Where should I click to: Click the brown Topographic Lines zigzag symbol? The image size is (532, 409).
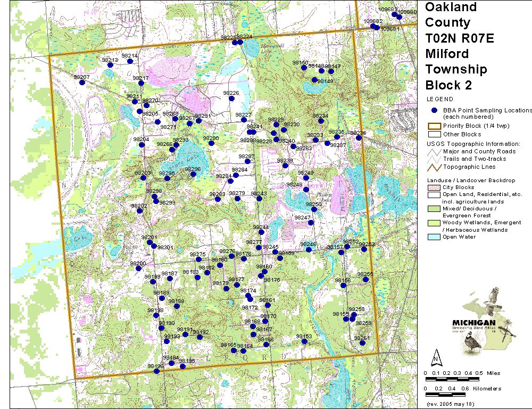click(434, 167)
